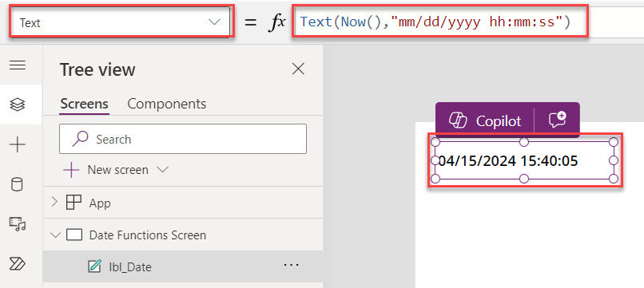
Task: Click the fx formula icon
Action: coord(276,22)
